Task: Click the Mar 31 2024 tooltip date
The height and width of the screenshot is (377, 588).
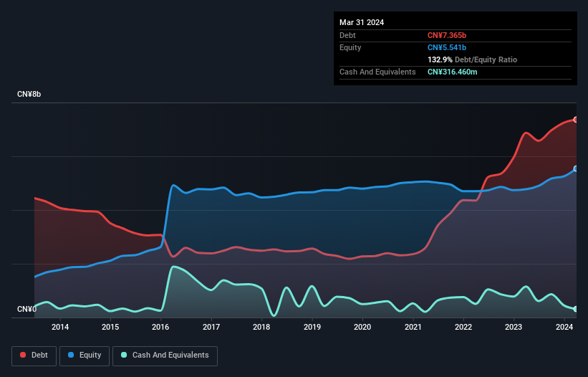Action: click(362, 22)
